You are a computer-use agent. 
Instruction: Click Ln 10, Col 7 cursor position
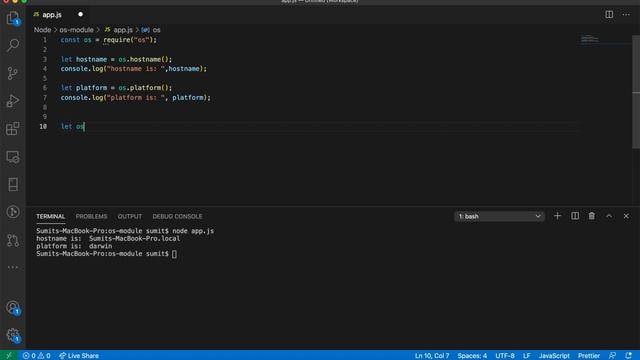(x=432, y=356)
